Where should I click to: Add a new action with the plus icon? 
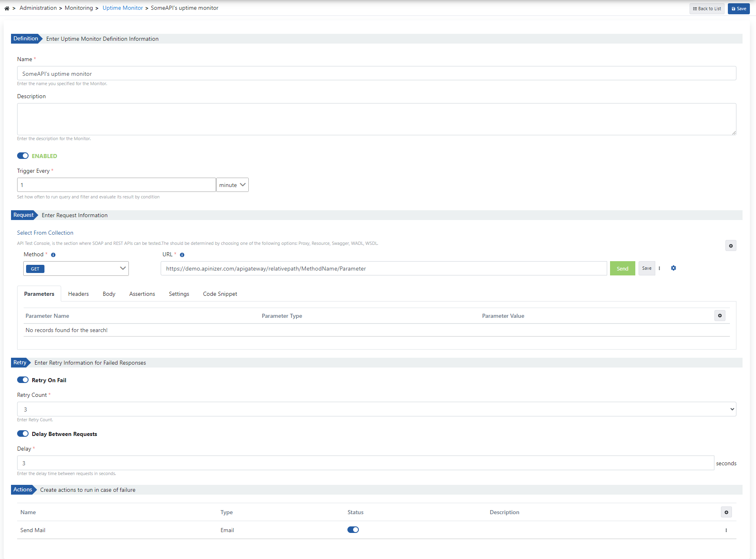click(726, 512)
